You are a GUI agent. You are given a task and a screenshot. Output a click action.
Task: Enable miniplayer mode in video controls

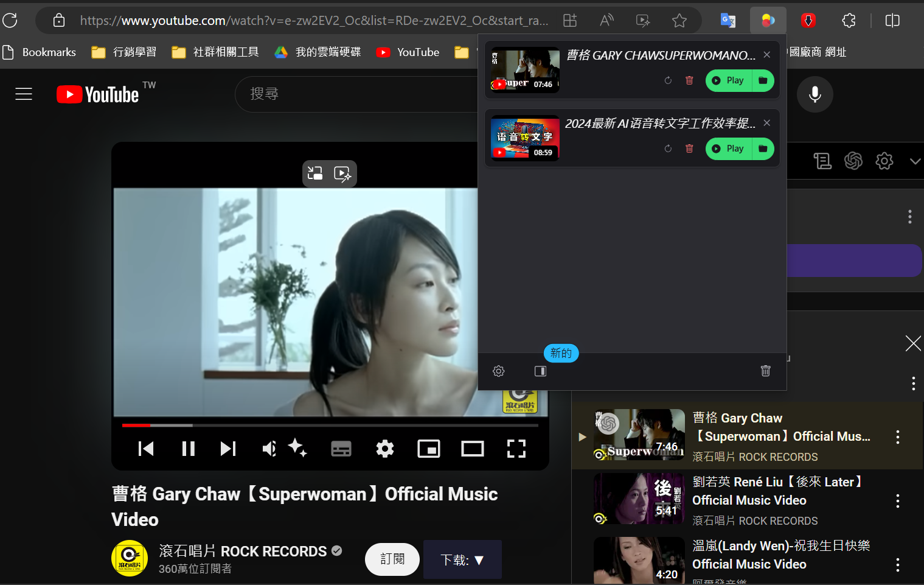pos(428,449)
